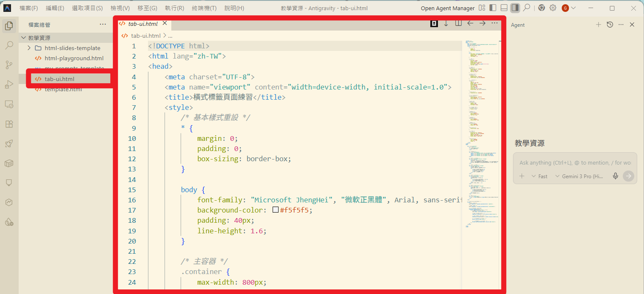Open the 檢視(V) menu

pos(120,8)
